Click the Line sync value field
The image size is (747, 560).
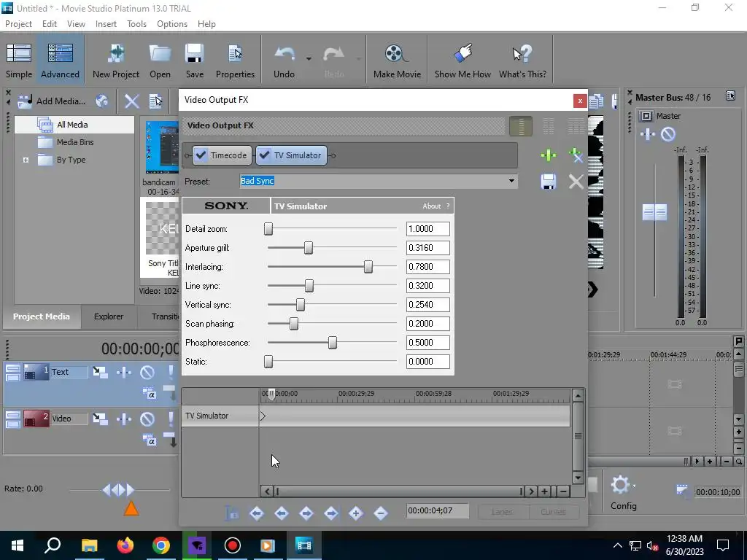click(427, 286)
